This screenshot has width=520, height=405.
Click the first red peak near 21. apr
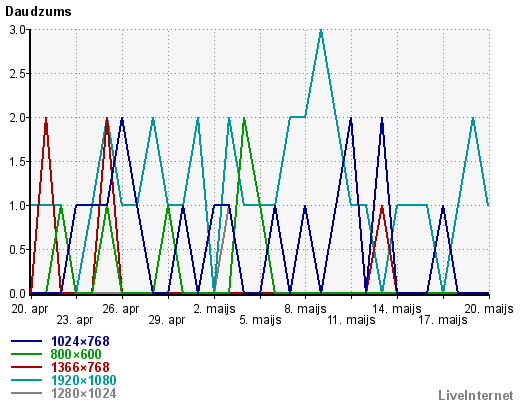[x=46, y=119]
